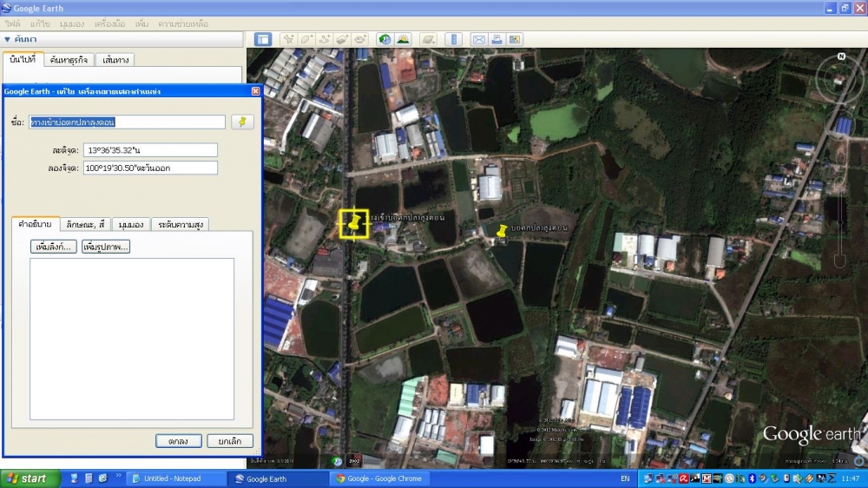Image resolution: width=868 pixels, height=488 pixels.
Task: Show historical imagery clock icon
Action: [385, 39]
